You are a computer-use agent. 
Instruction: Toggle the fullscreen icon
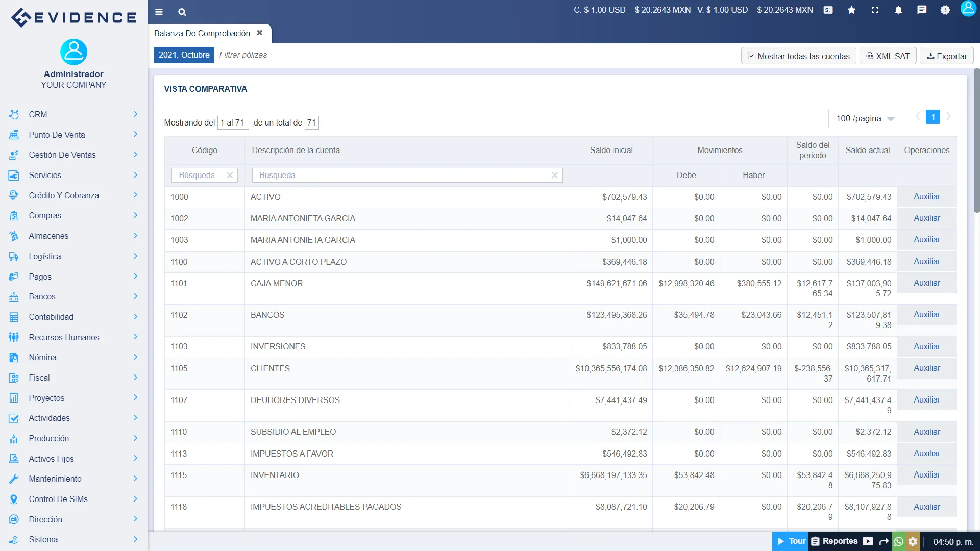875,10
